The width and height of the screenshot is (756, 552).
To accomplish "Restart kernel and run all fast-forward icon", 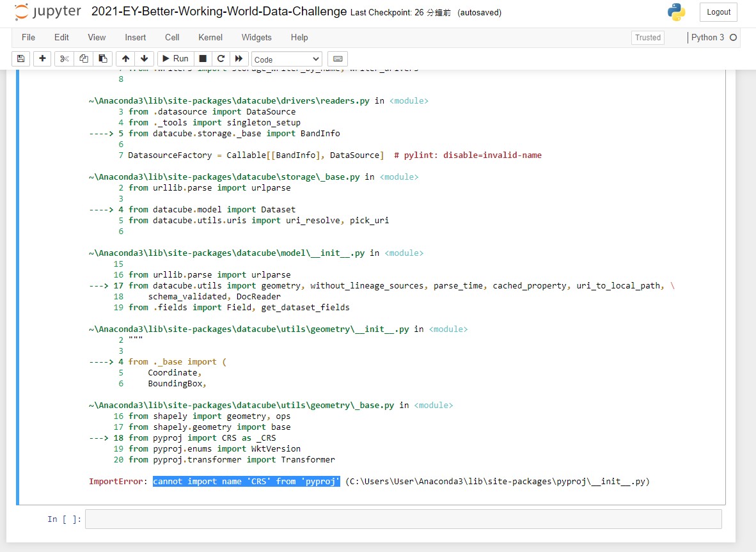I will pyautogui.click(x=239, y=58).
